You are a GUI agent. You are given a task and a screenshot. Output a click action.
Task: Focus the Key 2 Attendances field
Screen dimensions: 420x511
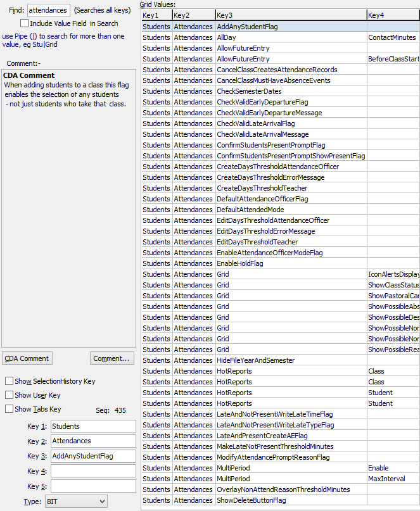(x=93, y=441)
